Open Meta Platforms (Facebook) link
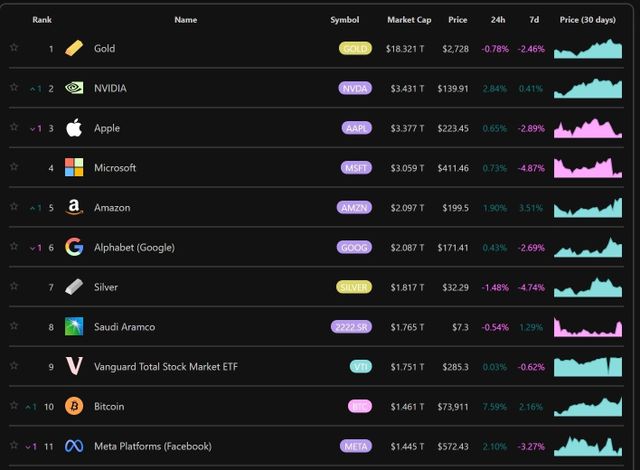Image resolution: width=640 pixels, height=470 pixels. pyautogui.click(x=152, y=446)
